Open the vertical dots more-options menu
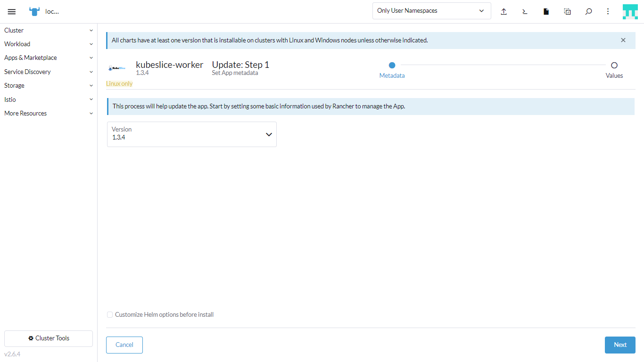The image size is (644, 362). click(608, 12)
